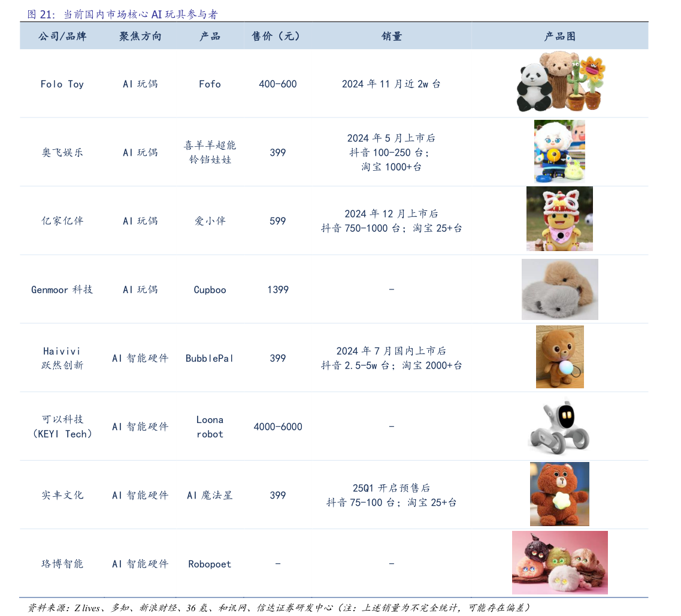The height and width of the screenshot is (616, 681).
Task: Click the 产品图 column header
Action: coord(559,36)
